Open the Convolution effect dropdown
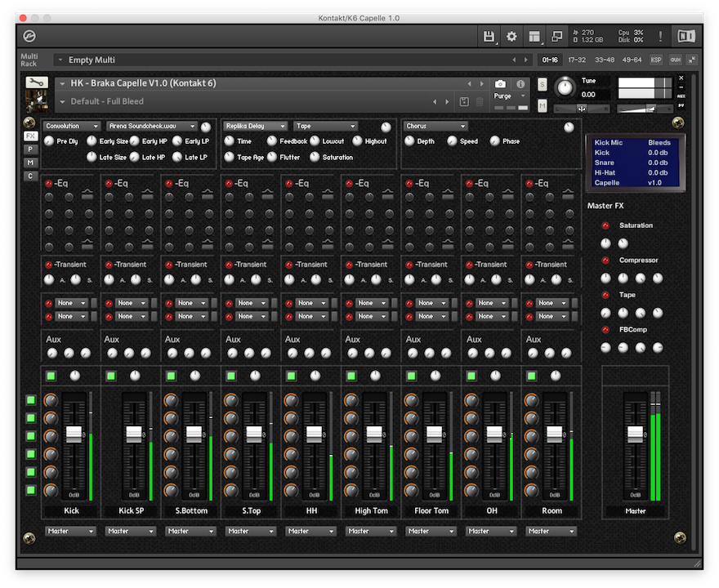719x588 pixels. (x=72, y=126)
